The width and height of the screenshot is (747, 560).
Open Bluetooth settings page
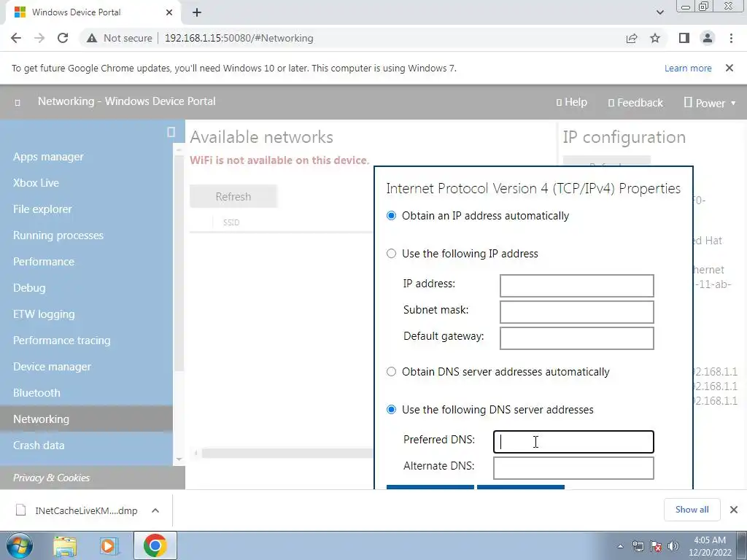[x=36, y=393]
